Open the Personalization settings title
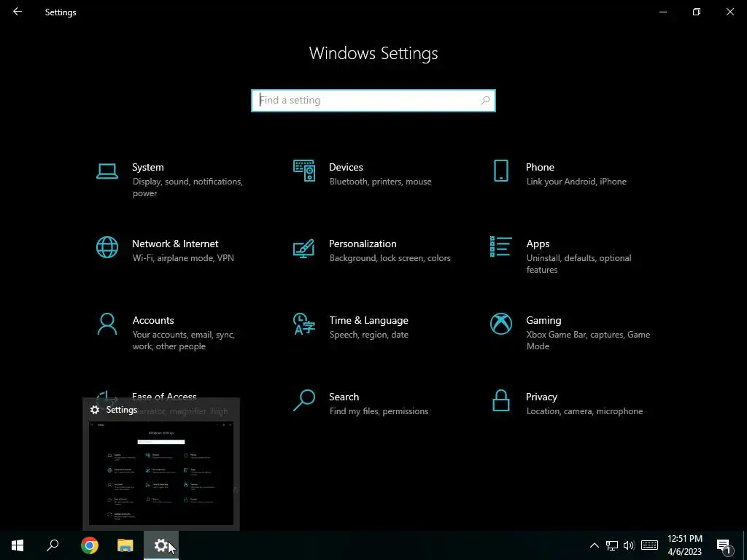The width and height of the screenshot is (747, 560). (363, 244)
